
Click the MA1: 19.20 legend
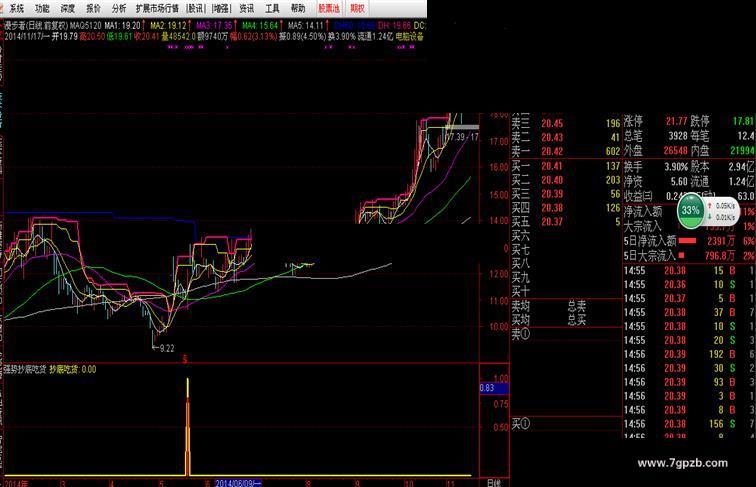122,26
